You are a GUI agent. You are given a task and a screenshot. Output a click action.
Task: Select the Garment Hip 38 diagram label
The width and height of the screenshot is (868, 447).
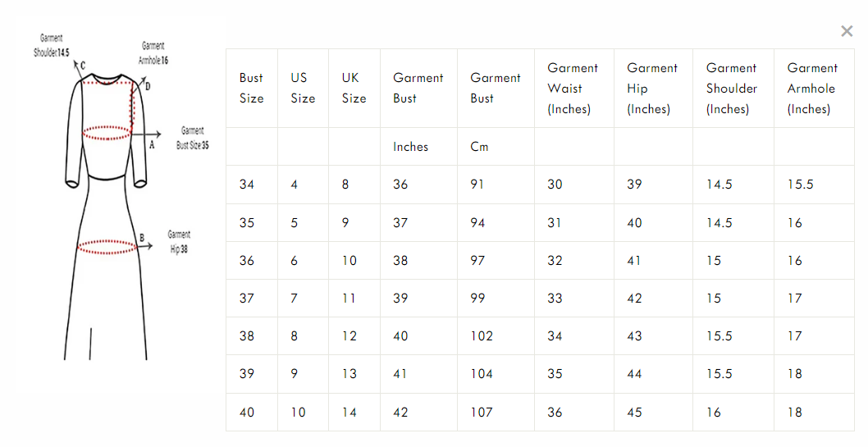click(179, 242)
